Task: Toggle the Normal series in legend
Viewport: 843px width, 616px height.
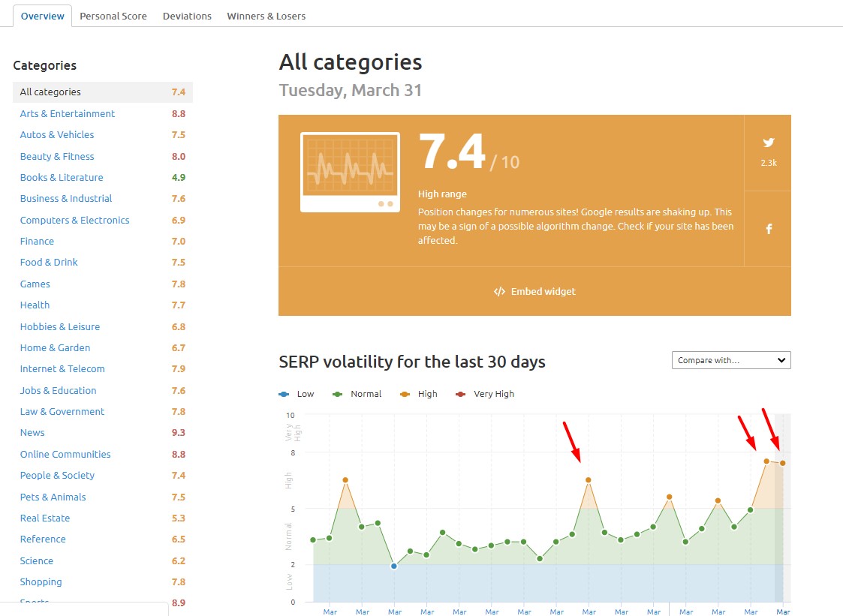Action: (x=357, y=394)
